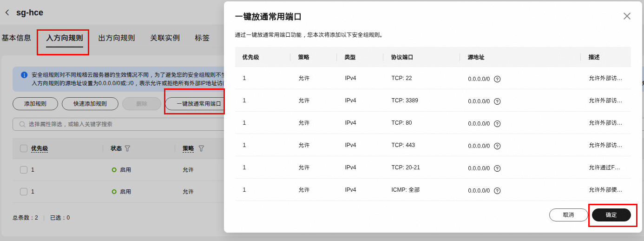Click help icon next to TCP: 22 source address
Screen dimensions: 644x241
tap(497, 79)
